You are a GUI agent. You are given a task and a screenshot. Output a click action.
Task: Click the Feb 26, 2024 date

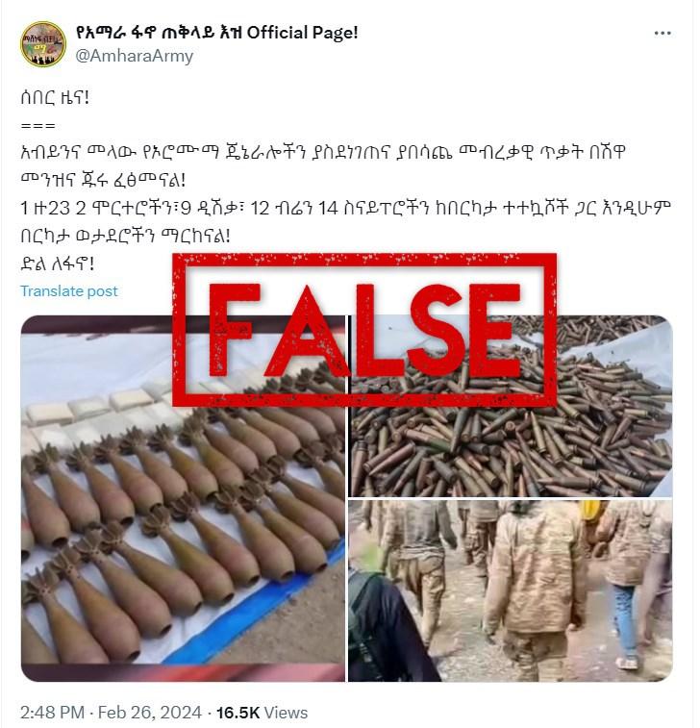pyautogui.click(x=149, y=713)
